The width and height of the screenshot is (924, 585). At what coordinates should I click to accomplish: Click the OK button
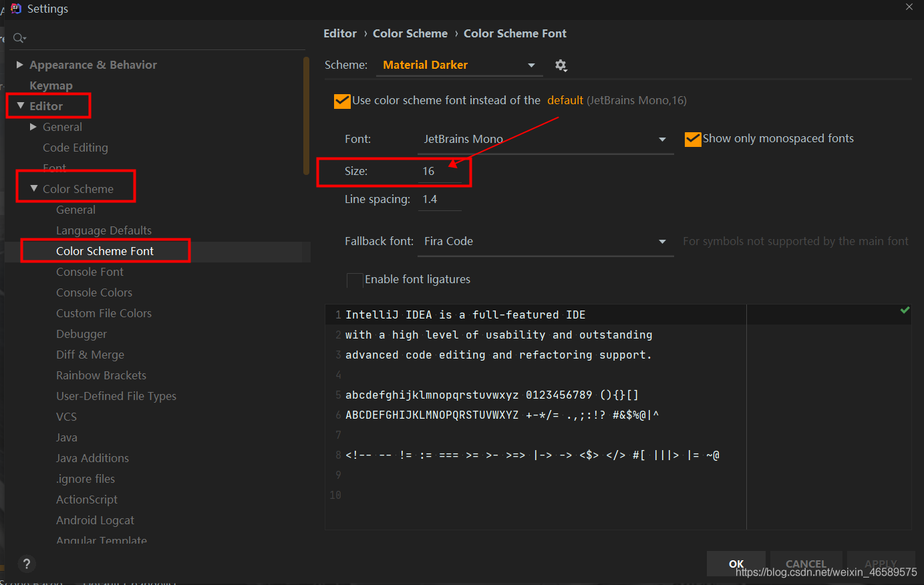point(736,564)
